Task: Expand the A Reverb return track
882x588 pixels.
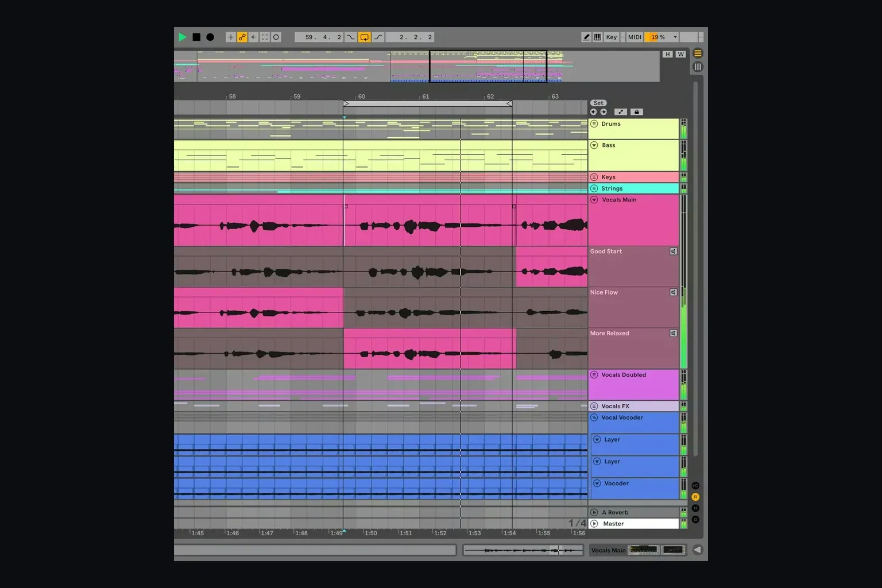Action: [x=594, y=512]
